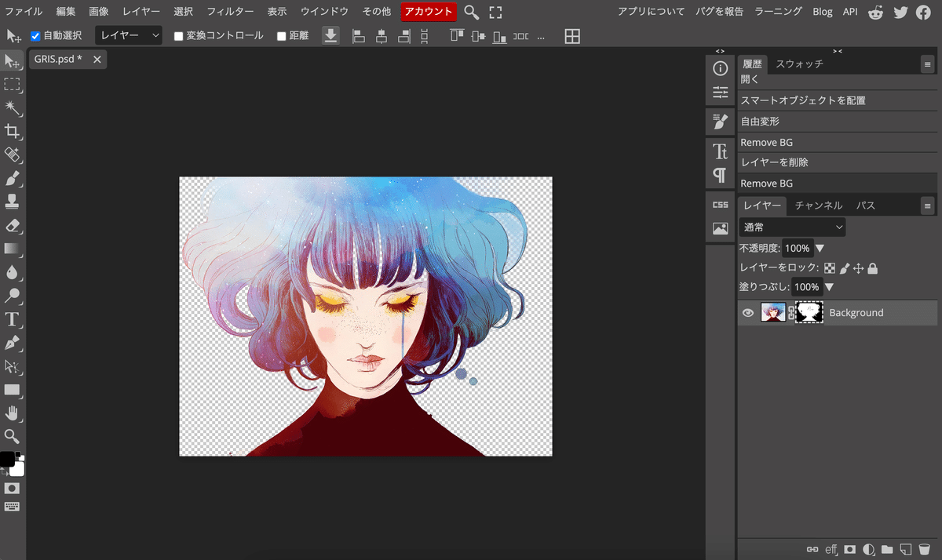
Task: Expand the 不透明度 opacity slider arrow
Action: (820, 249)
